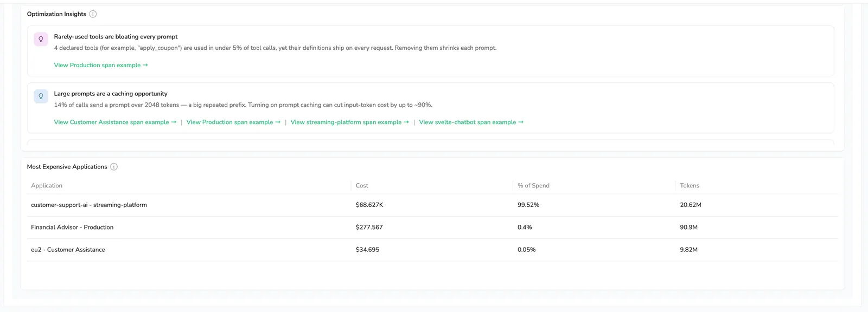Image resolution: width=868 pixels, height=312 pixels.
Task: Click the 0.4% spend cell
Action: point(525,227)
